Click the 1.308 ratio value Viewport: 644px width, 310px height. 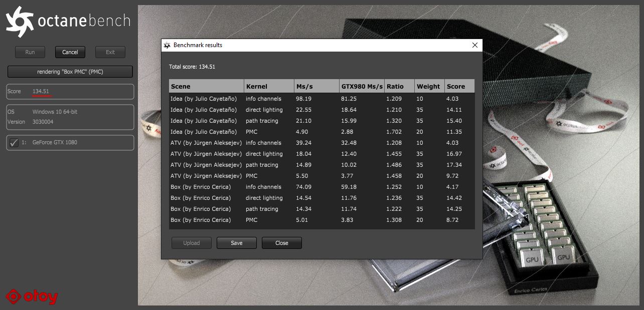pyautogui.click(x=394, y=220)
